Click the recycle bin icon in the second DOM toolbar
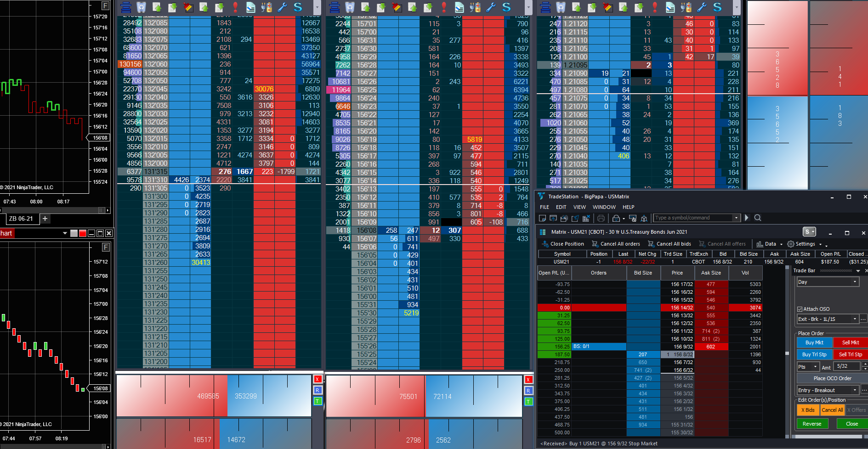The image size is (868, 449). pyautogui.click(x=350, y=7)
